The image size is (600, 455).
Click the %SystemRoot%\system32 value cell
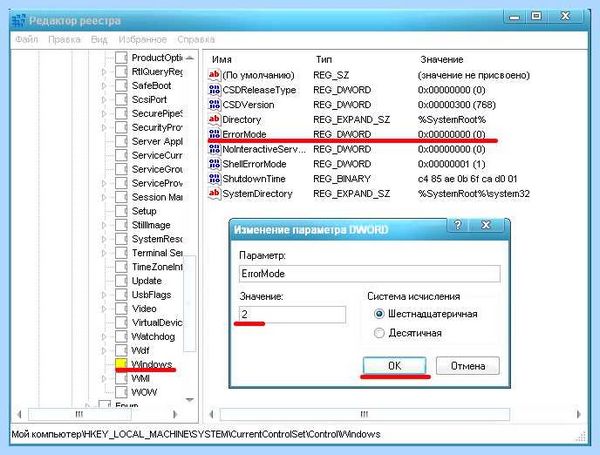474,194
